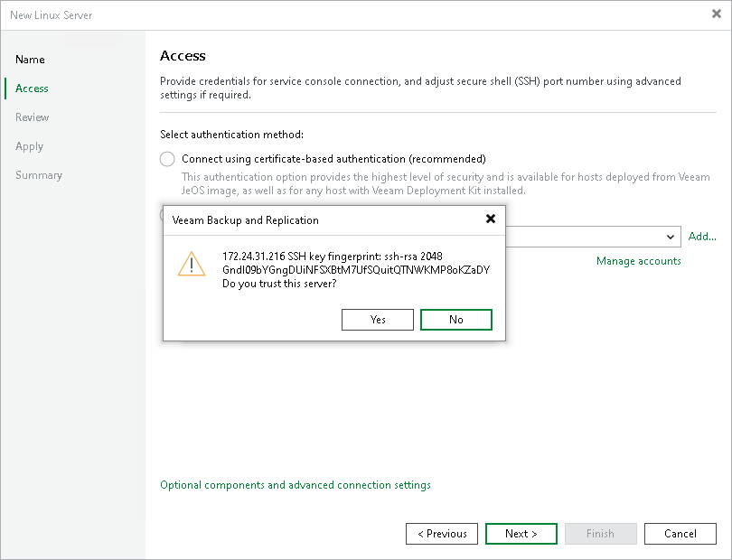Close the New Linux Server wizard window
This screenshot has width=732, height=560.
pos(717,14)
